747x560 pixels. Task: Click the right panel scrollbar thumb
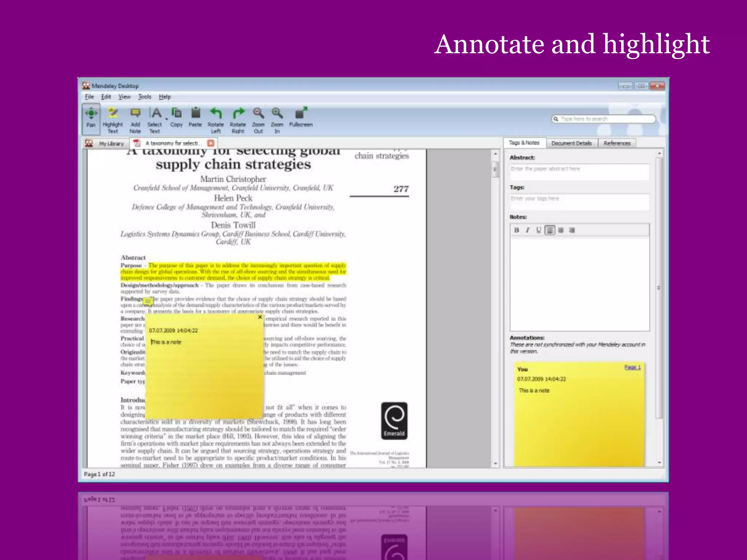click(659, 288)
